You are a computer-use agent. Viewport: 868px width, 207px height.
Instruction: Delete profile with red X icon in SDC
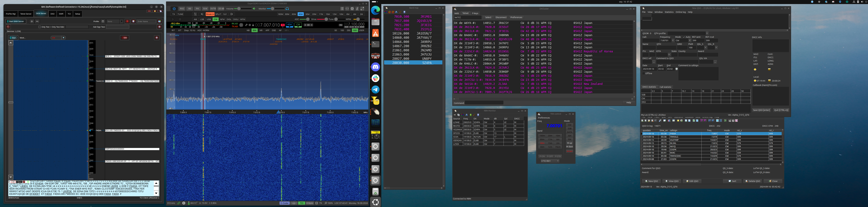coord(127,21)
